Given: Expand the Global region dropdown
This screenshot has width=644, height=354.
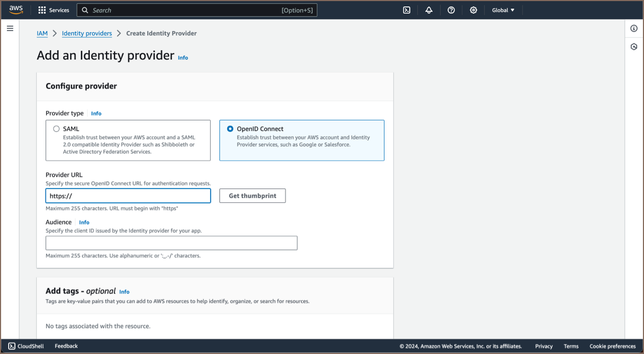Looking at the screenshot, I should (503, 10).
